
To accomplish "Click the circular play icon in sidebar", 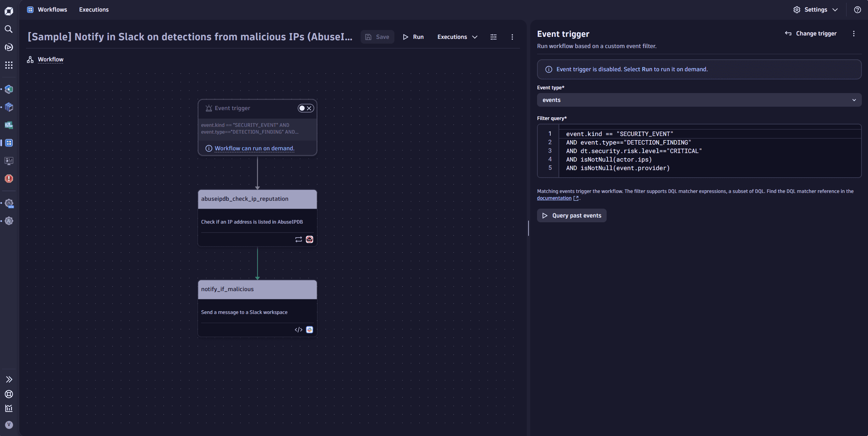I will coord(9,47).
